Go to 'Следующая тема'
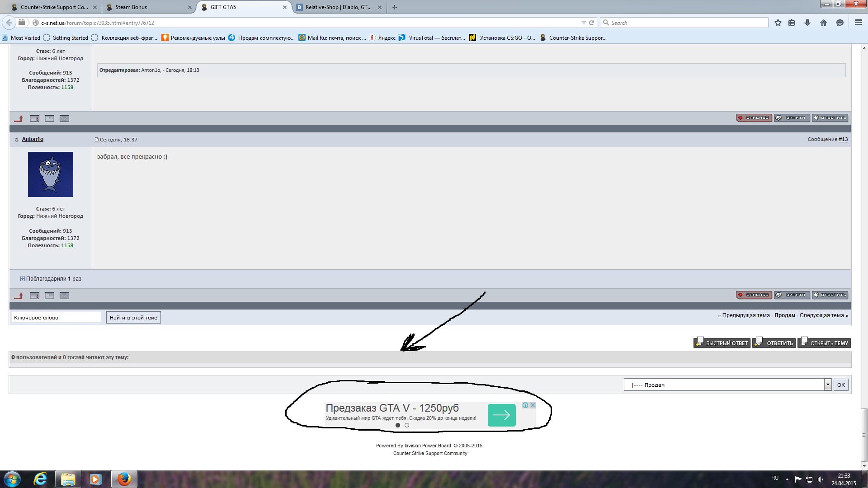 [x=822, y=315]
